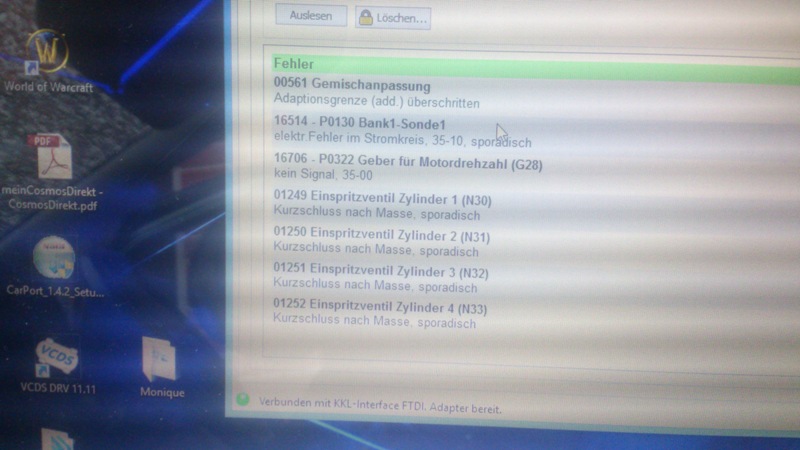Select error 01251 Einspritzventil Zylinder 3 (N32)
The image size is (800, 450).
pos(381,273)
